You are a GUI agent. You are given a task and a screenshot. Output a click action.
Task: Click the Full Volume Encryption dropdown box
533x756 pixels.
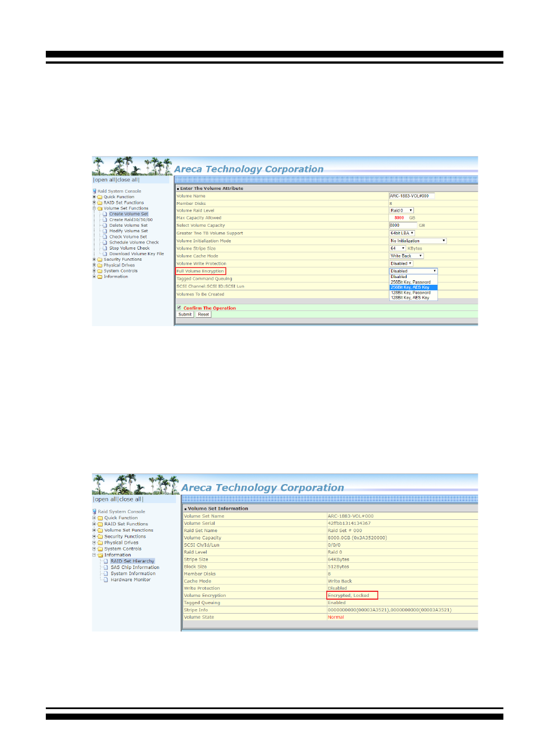pyautogui.click(x=413, y=271)
